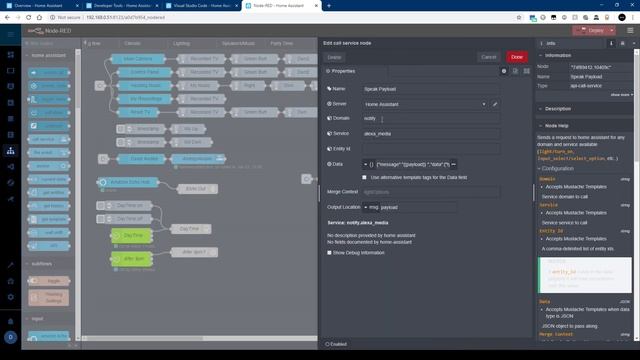The height and width of the screenshot is (360, 640).
Task: Click the show more link in Information
Action: [x=622, y=95]
